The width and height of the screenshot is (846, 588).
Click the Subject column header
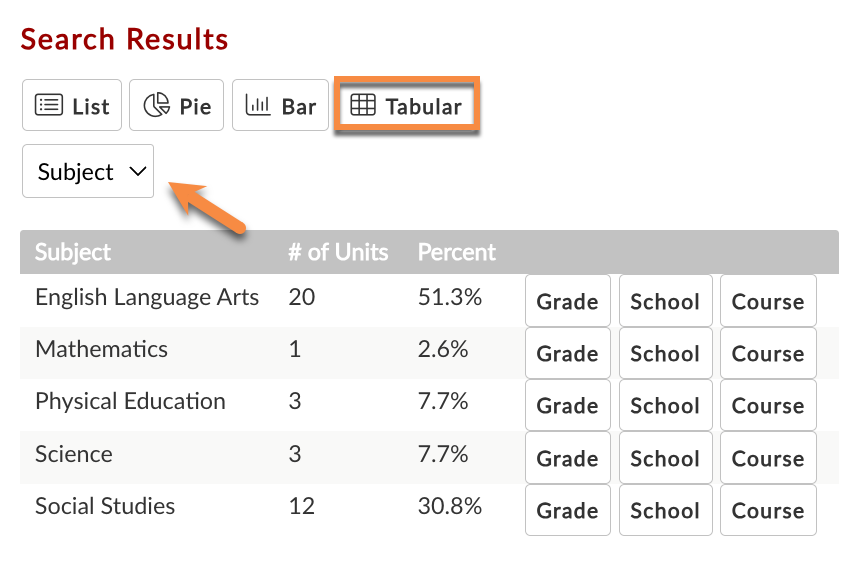[x=73, y=252]
